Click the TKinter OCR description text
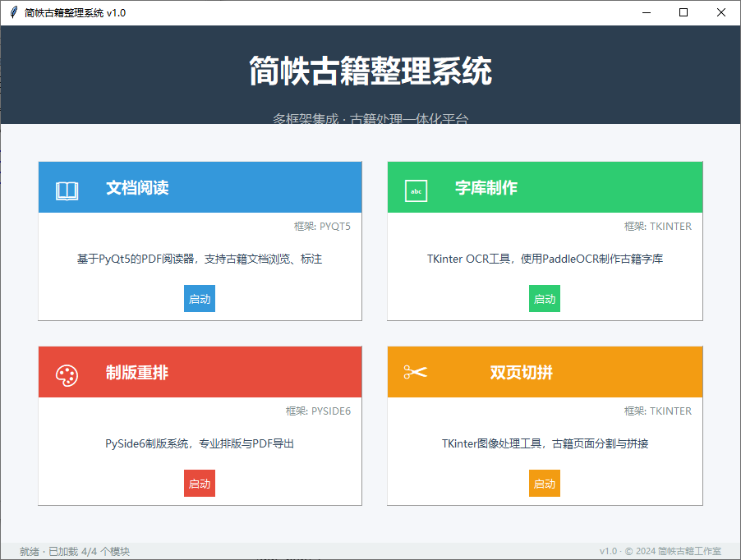 (x=544, y=259)
